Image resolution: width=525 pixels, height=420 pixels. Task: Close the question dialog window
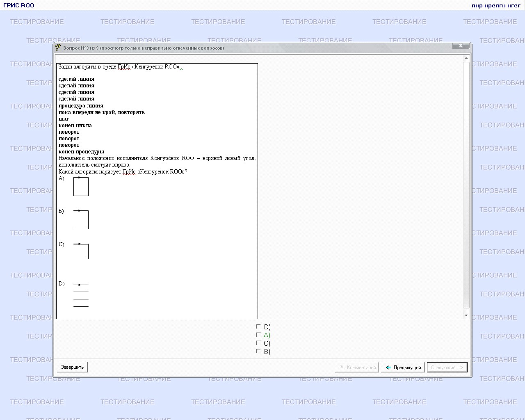tap(461, 46)
